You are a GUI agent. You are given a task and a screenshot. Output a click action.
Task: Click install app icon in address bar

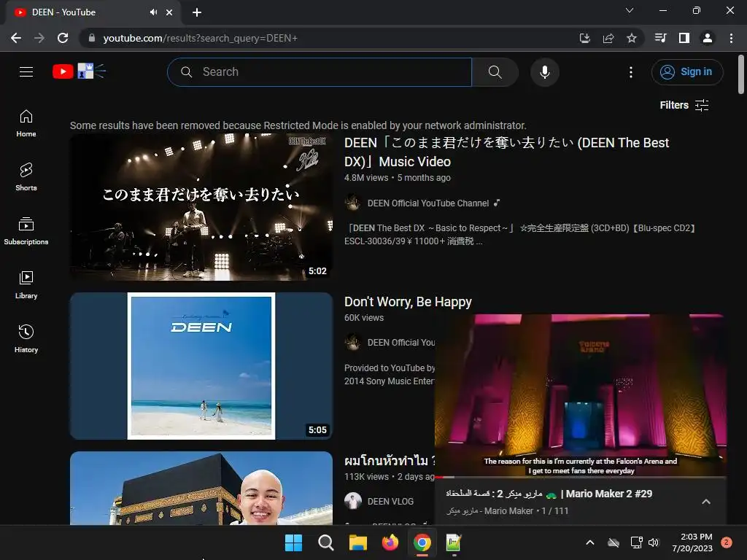click(x=584, y=38)
